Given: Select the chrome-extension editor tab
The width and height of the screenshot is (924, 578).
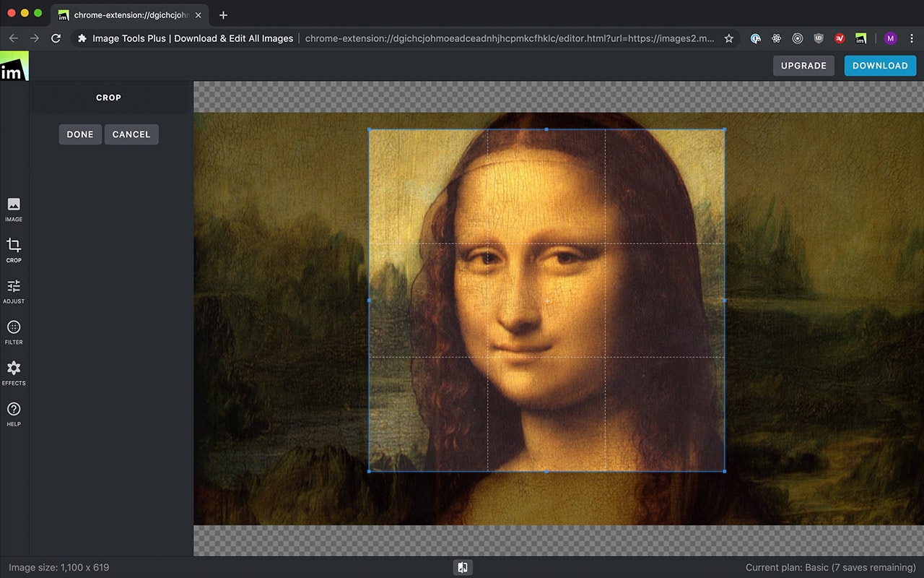Looking at the screenshot, I should pos(130,14).
